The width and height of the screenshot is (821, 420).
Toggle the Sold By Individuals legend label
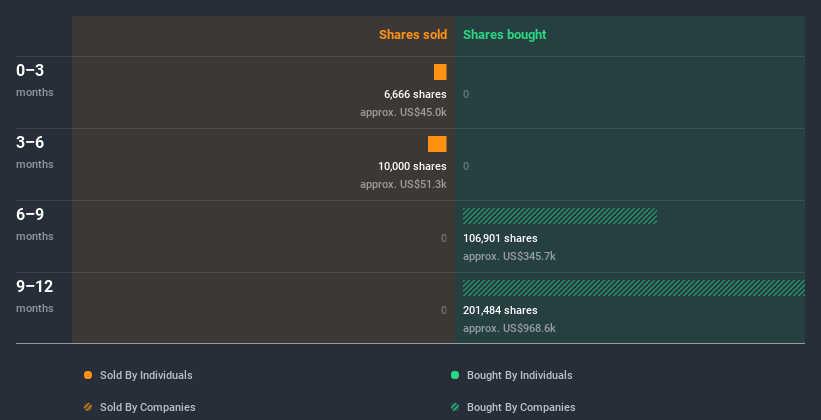point(146,375)
